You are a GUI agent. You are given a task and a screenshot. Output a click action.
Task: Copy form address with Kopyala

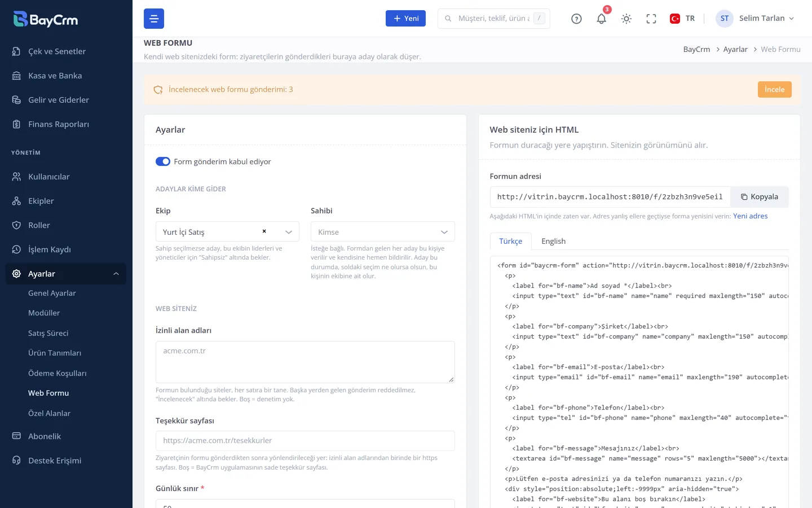(x=760, y=197)
